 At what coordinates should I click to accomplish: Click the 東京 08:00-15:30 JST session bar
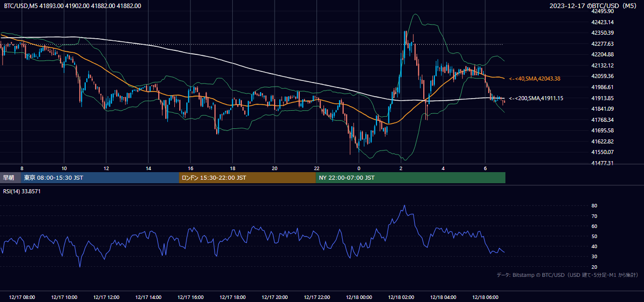(x=100, y=178)
